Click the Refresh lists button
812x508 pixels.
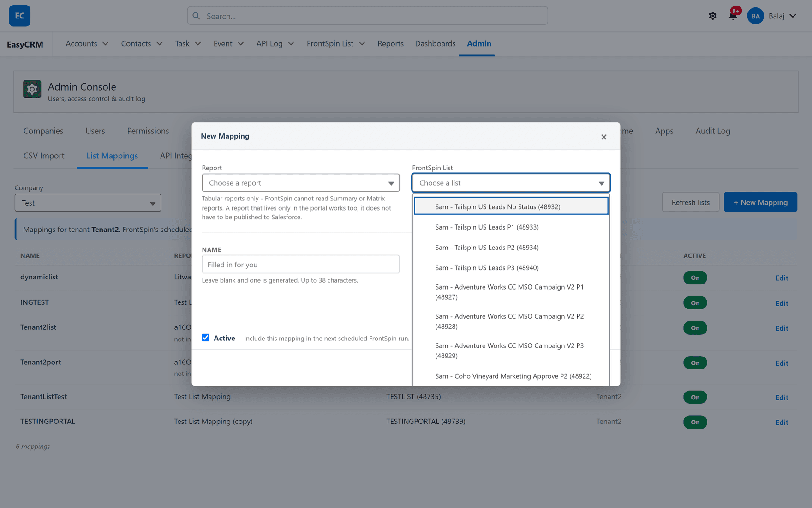tap(690, 202)
